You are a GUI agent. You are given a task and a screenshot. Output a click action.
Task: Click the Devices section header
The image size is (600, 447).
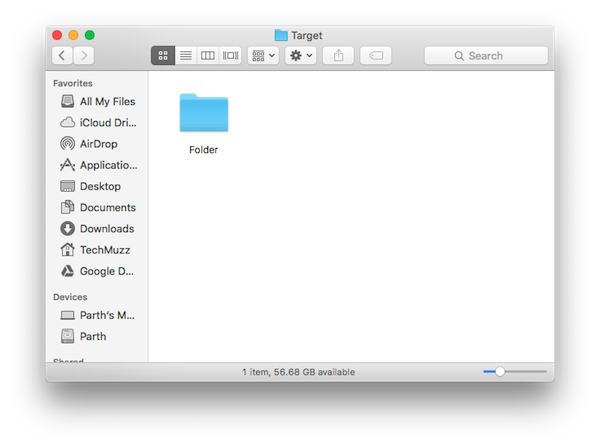70,297
